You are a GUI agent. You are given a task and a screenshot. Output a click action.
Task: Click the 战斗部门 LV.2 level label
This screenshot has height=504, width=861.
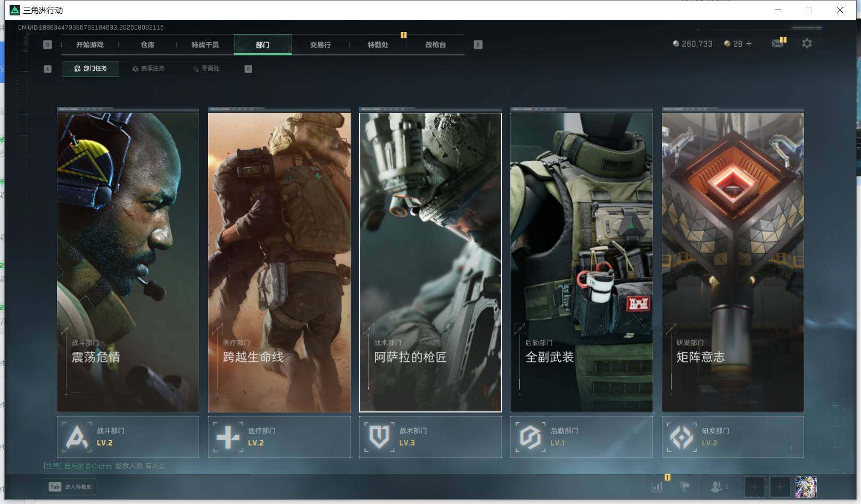104,443
